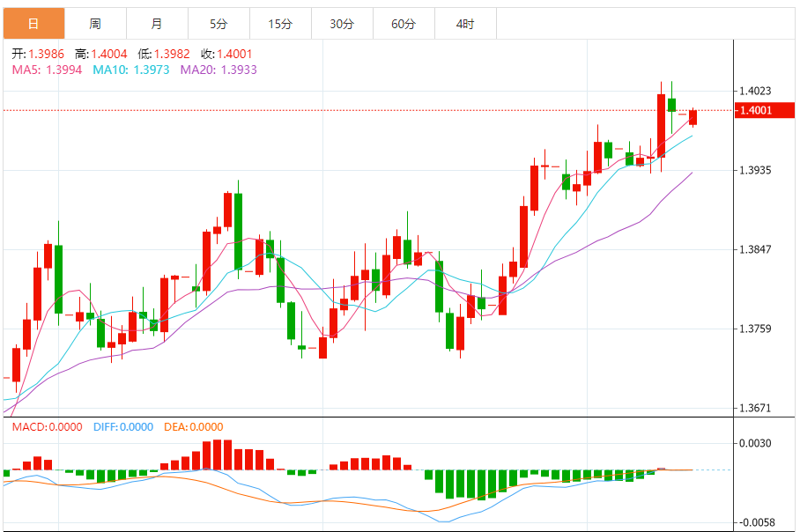The image size is (800, 532).
Task: Click the 收 closing price readout
Action: pyautogui.click(x=226, y=54)
